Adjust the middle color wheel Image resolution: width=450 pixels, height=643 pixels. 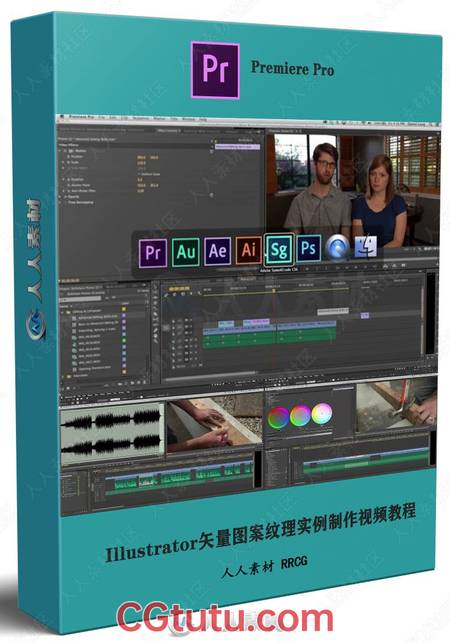(300, 415)
